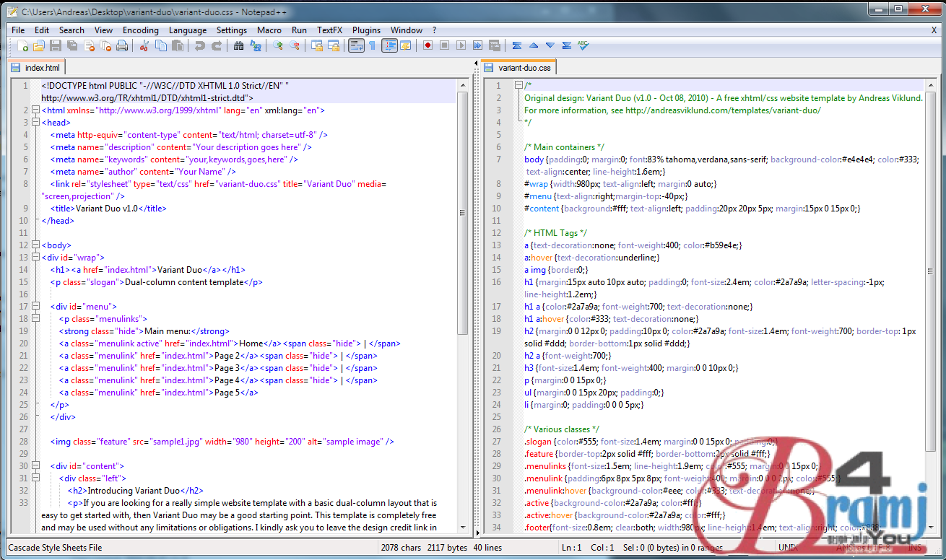Image resolution: width=946 pixels, height=560 pixels.
Task: Click the Replace toolbar icon
Action: (256, 45)
